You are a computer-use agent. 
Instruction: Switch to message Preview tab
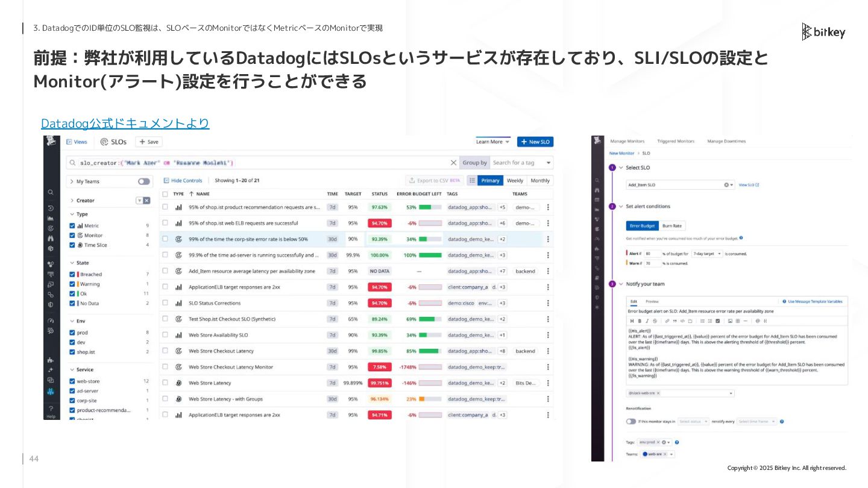click(652, 301)
